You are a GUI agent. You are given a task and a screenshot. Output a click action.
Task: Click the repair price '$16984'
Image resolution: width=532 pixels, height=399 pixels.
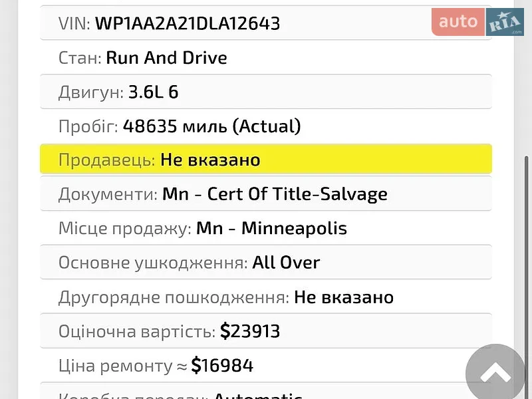pyautogui.click(x=222, y=365)
